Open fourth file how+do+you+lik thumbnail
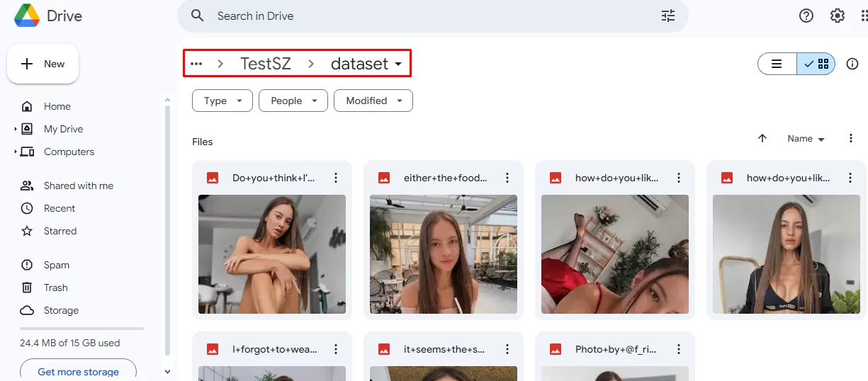This screenshot has height=381, width=868. coord(787,254)
